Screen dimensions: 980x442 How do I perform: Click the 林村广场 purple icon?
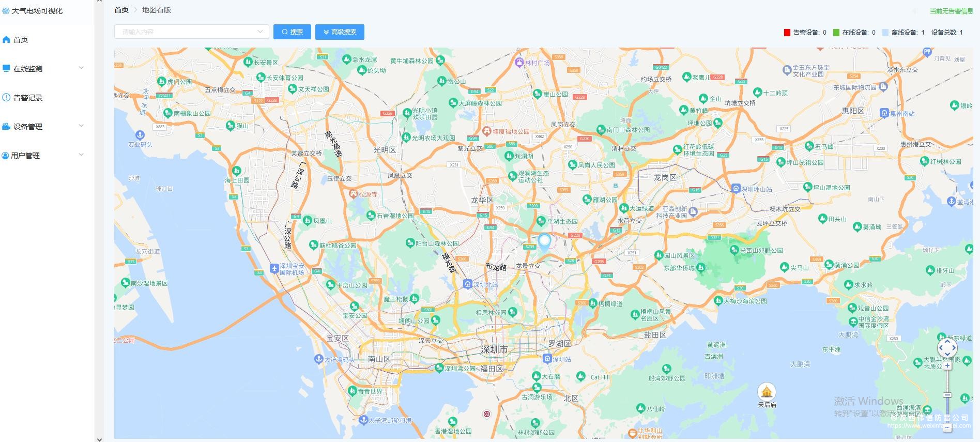tap(519, 63)
